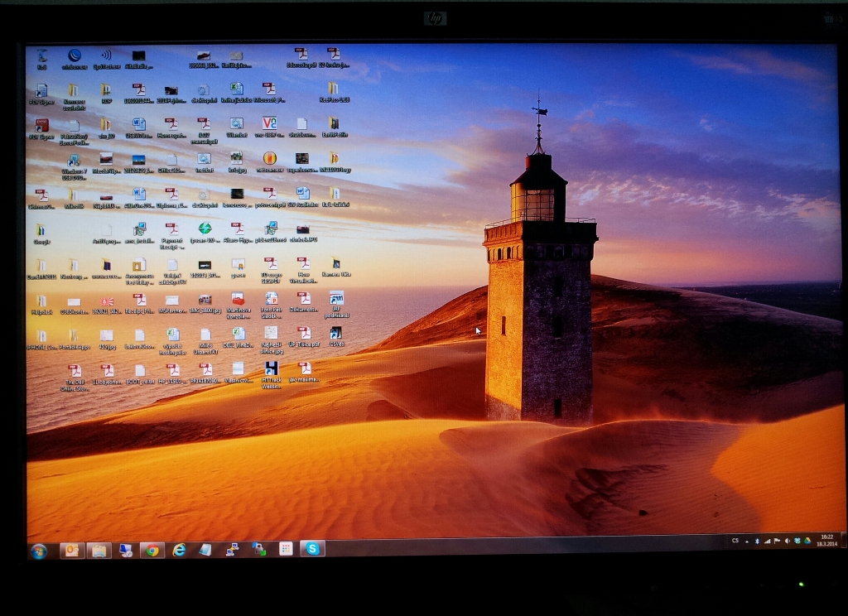Open Windows Explorer from the taskbar
Viewport: 848px width, 616px height.
pyautogui.click(x=99, y=550)
